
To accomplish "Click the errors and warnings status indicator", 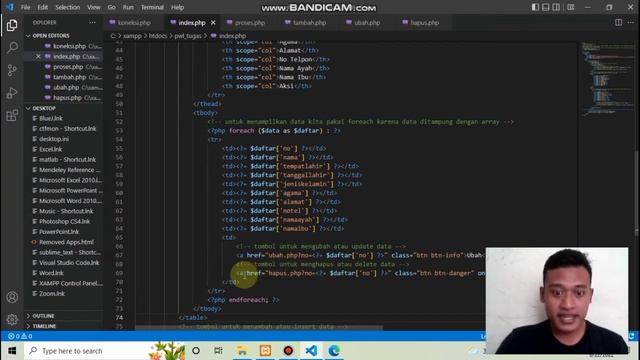I will point(20,336).
